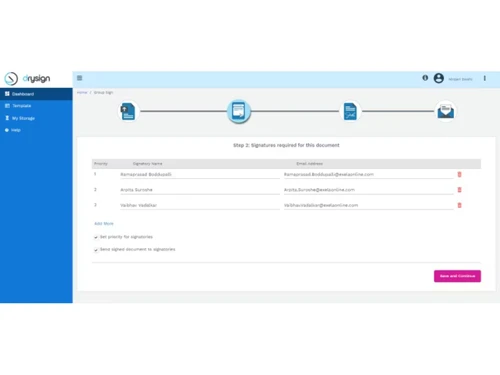Click the Home breadcrumb link
The height and width of the screenshot is (375, 500).
click(82, 92)
